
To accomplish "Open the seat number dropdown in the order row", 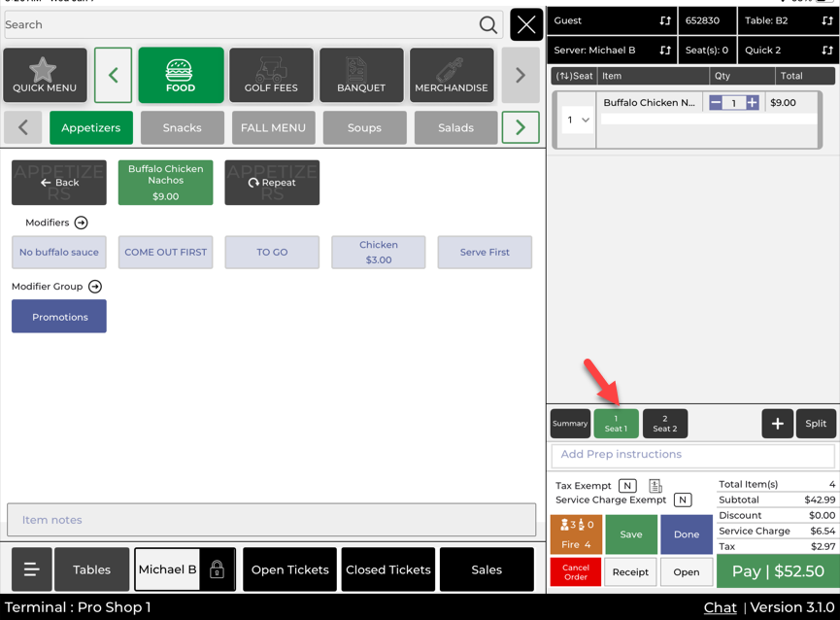I will (x=577, y=121).
